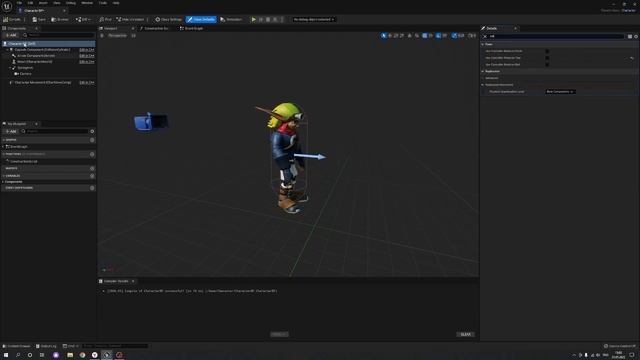Open the Rotation Quantization Level dropdown
The image size is (640, 360).
[560, 91]
